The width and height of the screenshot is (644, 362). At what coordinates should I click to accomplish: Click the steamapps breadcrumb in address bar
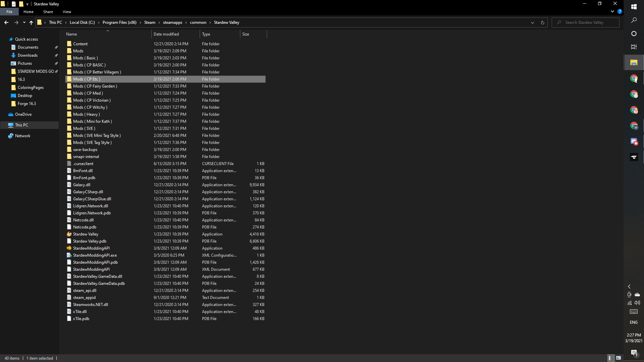[x=172, y=22]
